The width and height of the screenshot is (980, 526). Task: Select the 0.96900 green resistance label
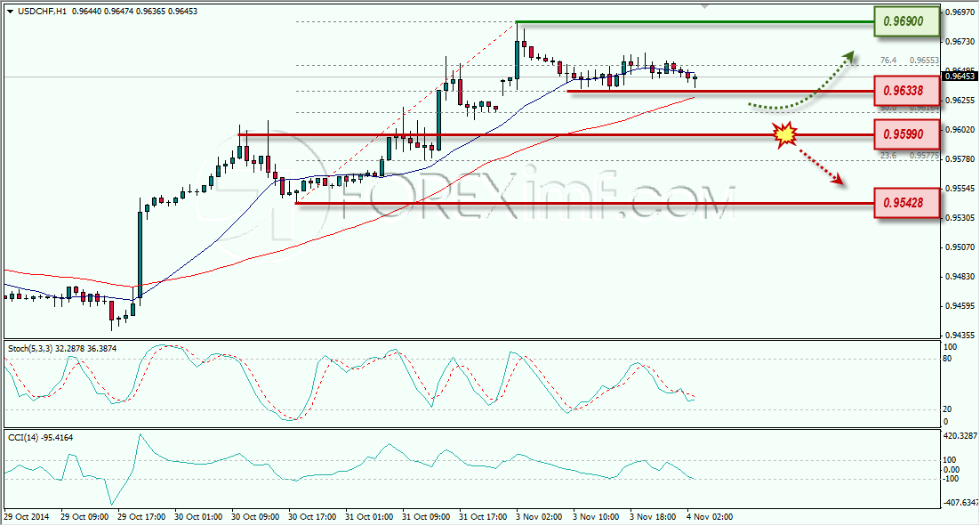tap(907, 21)
